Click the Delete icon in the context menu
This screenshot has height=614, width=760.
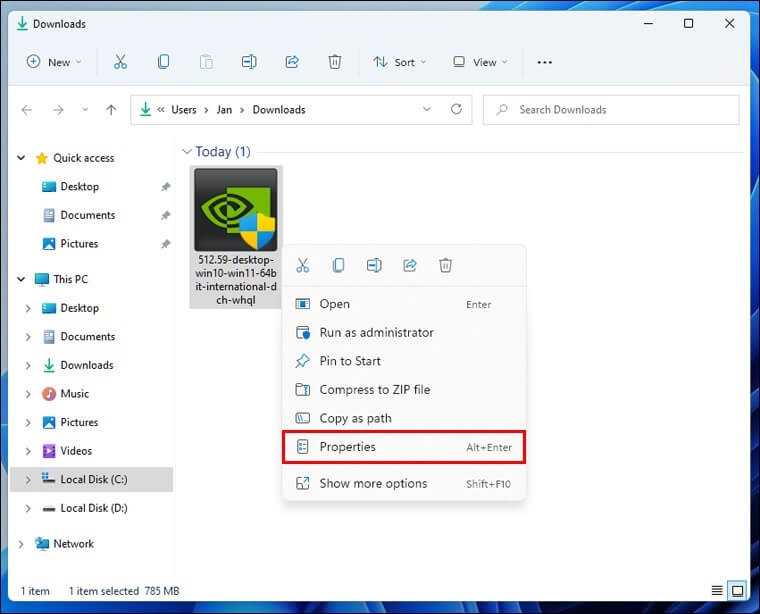tap(445, 265)
